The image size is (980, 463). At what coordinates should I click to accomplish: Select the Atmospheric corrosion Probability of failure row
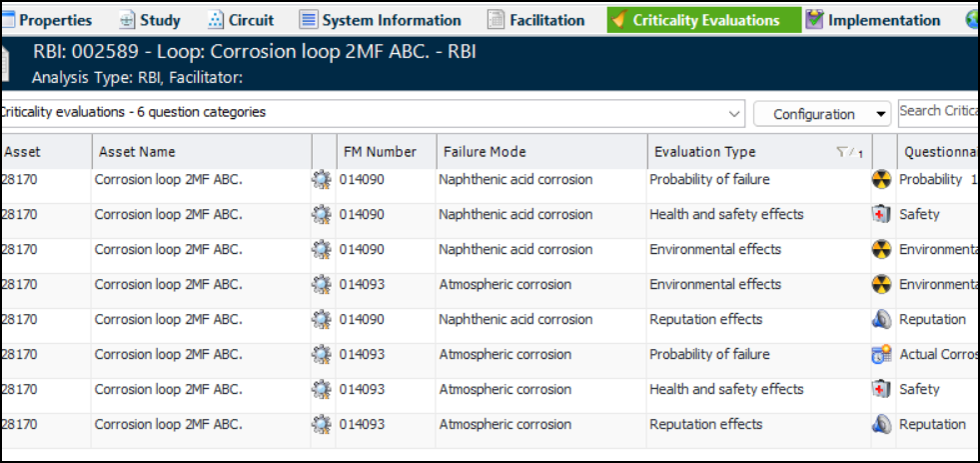pos(709,355)
